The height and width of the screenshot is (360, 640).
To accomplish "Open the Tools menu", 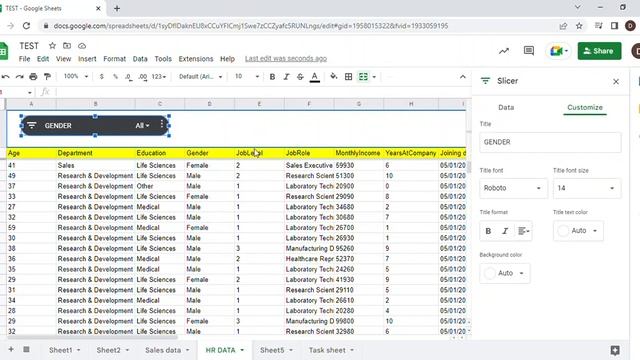I will pyautogui.click(x=163, y=59).
